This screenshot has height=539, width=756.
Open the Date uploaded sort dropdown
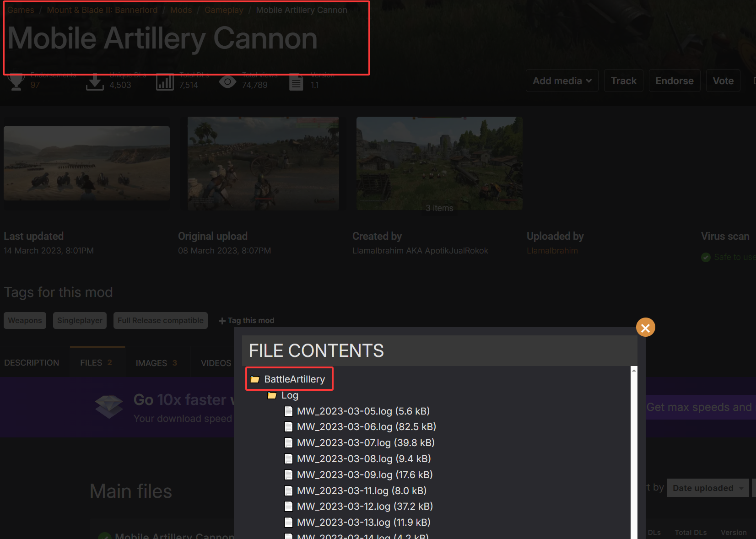pos(708,488)
